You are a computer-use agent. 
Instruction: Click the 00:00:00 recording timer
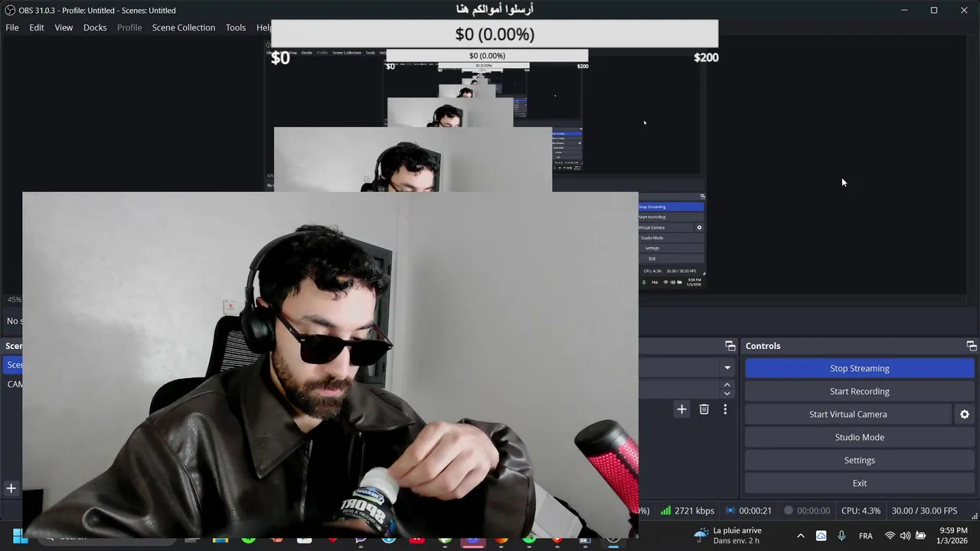click(x=813, y=510)
